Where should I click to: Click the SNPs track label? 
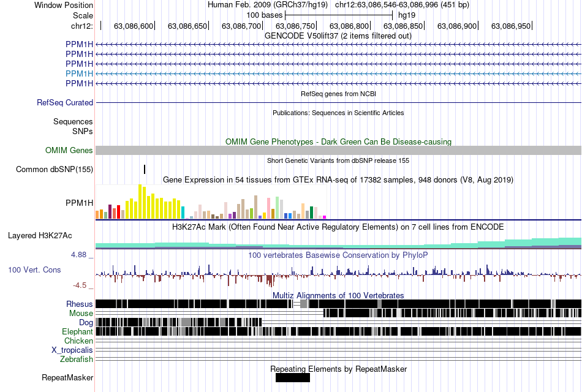83,132
